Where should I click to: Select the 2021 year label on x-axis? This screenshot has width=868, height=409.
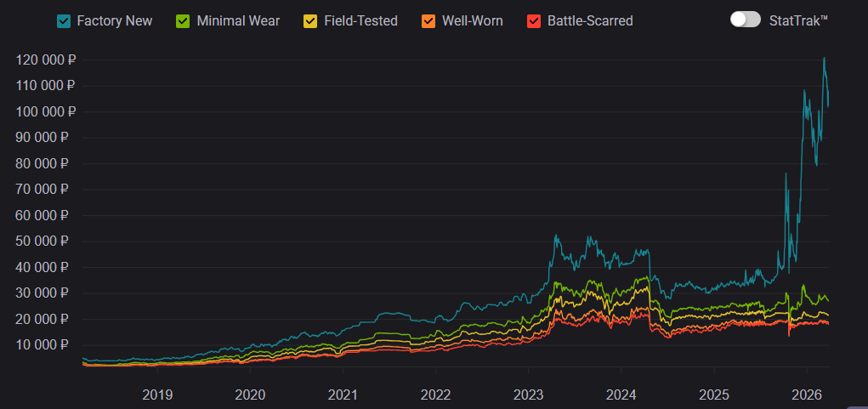click(343, 395)
